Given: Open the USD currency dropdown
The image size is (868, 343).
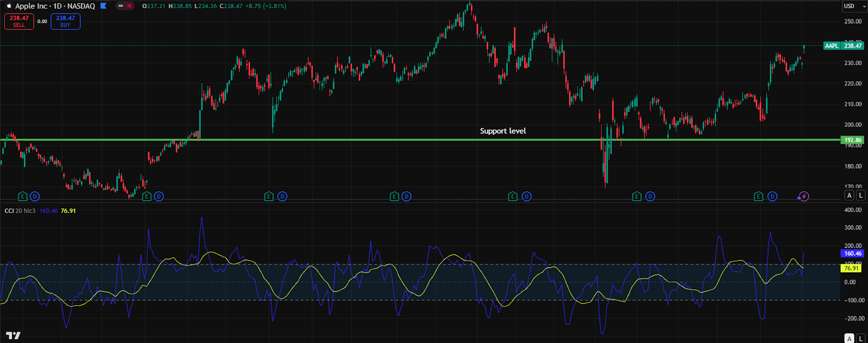Looking at the screenshot, I should [x=852, y=6].
